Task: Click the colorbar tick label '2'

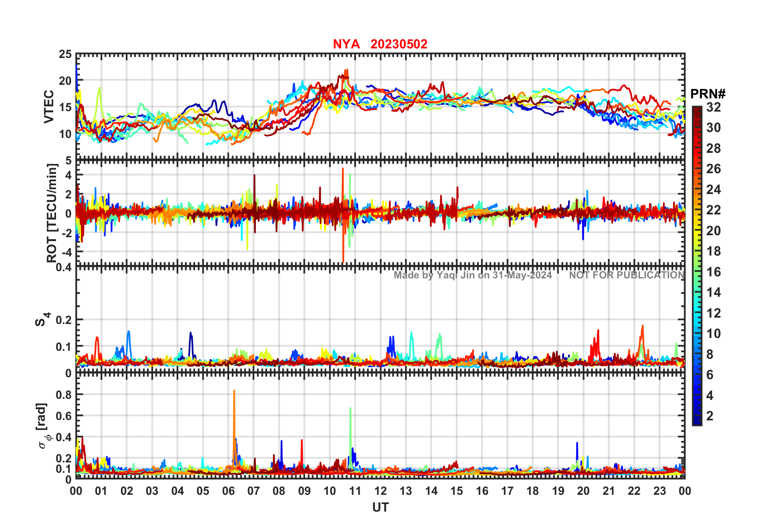Action: (x=710, y=416)
